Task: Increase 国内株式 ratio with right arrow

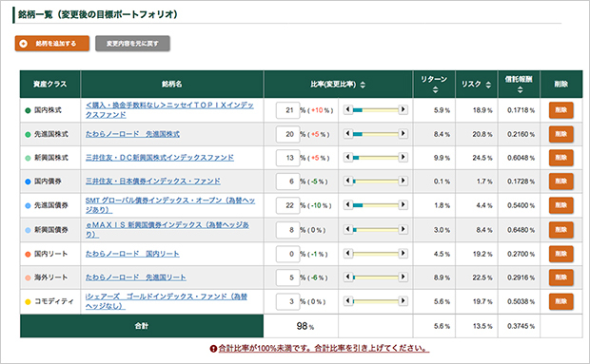Action: point(403,109)
